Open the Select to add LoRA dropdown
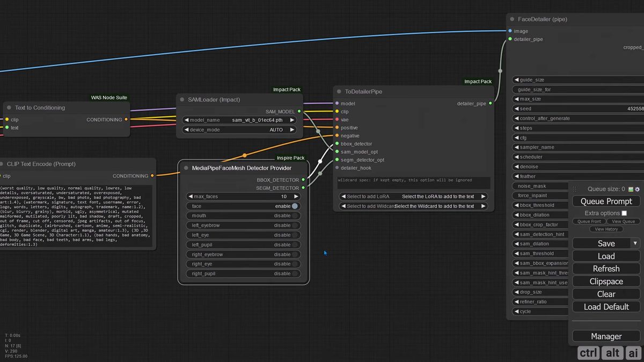Viewport: 644px width, 362px height. click(x=413, y=196)
